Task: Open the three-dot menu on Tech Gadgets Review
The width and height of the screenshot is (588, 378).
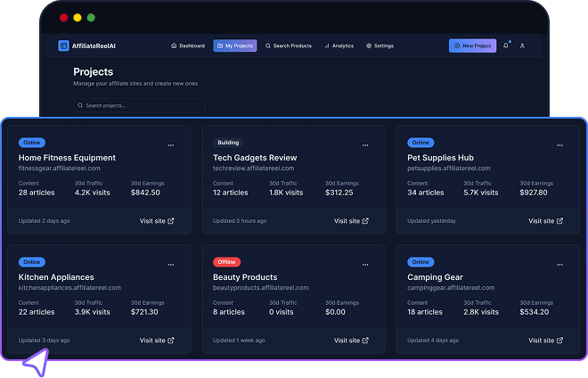Action: coord(365,144)
